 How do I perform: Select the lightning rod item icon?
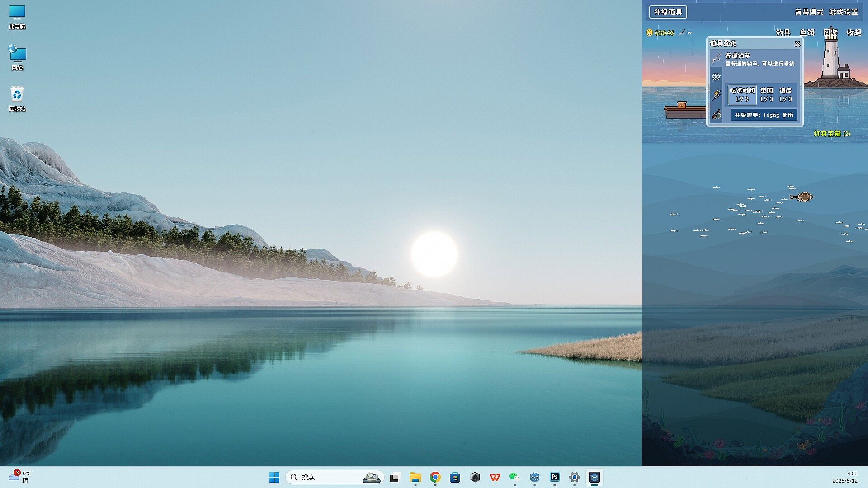tap(716, 95)
